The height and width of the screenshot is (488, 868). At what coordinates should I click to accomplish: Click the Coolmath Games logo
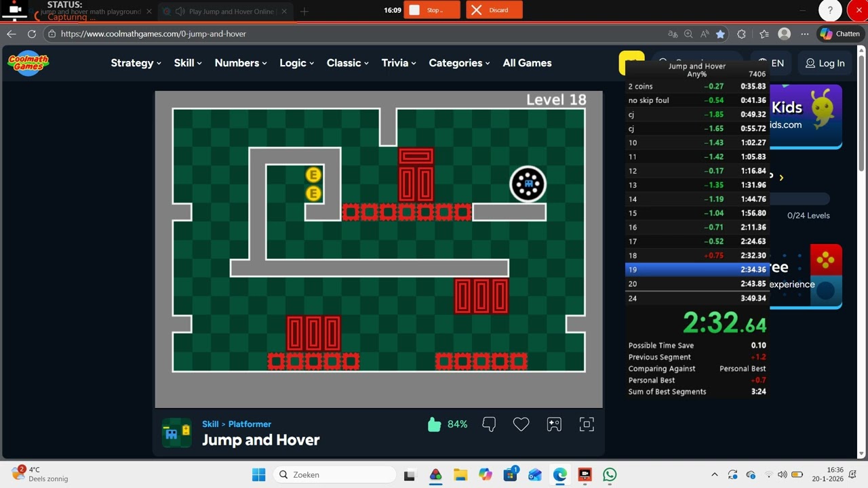tap(28, 63)
